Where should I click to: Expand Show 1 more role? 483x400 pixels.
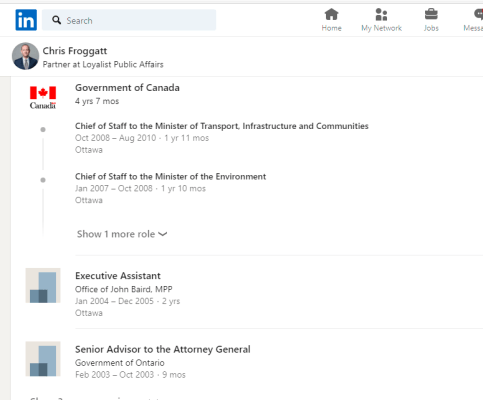coord(122,234)
